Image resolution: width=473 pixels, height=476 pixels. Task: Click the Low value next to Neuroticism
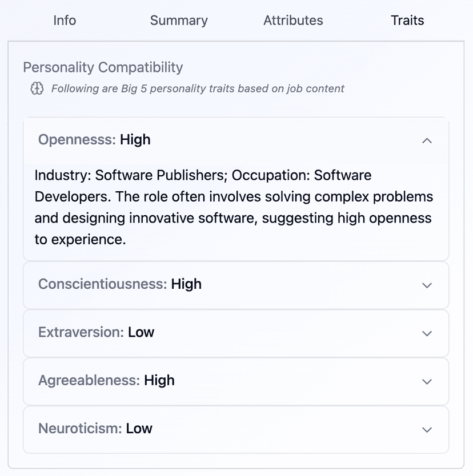pos(139,428)
